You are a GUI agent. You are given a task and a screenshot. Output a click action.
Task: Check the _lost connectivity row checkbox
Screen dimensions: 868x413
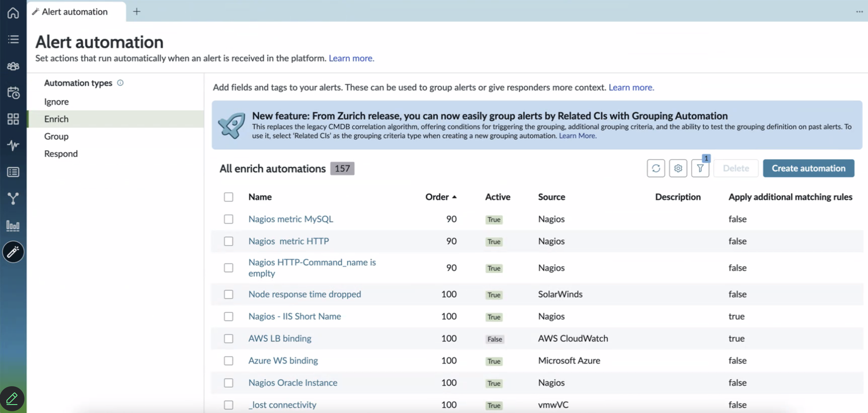(x=229, y=405)
